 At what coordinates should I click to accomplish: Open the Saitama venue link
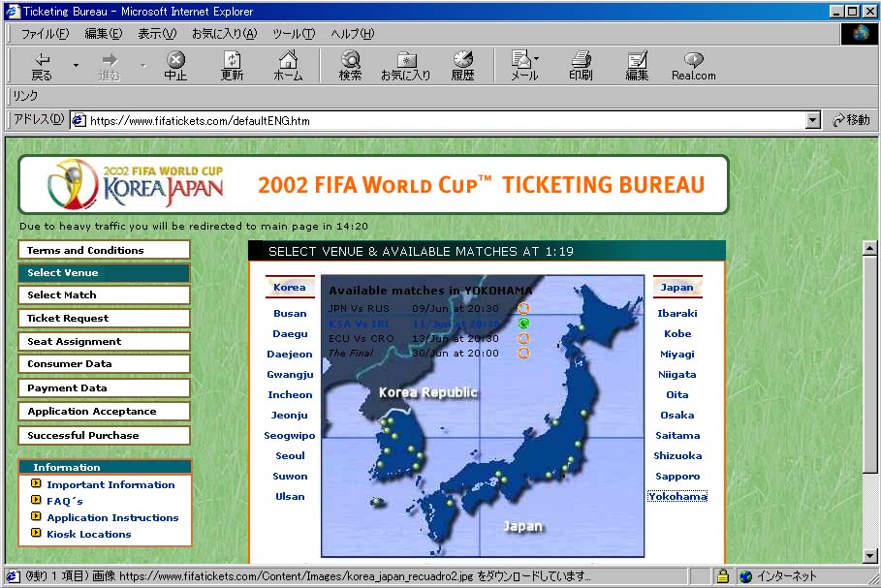coord(677,435)
